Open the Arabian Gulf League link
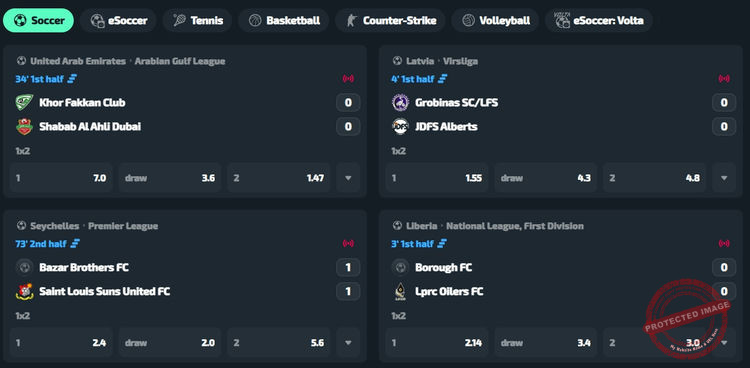 180,61
